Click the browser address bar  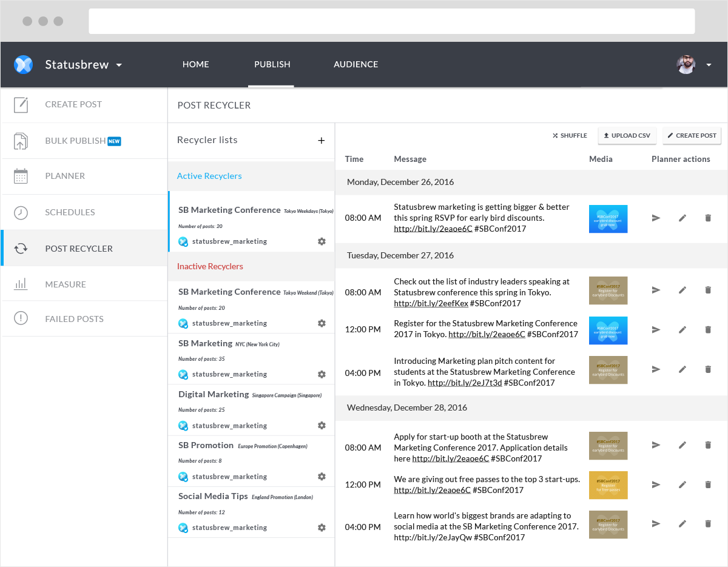[x=392, y=21]
